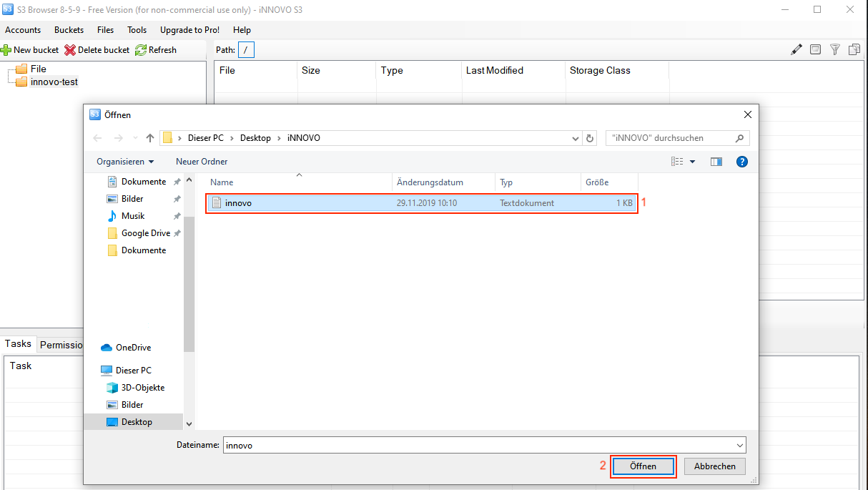Click the view mode icon
This screenshot has height=490, width=868.
click(x=677, y=162)
